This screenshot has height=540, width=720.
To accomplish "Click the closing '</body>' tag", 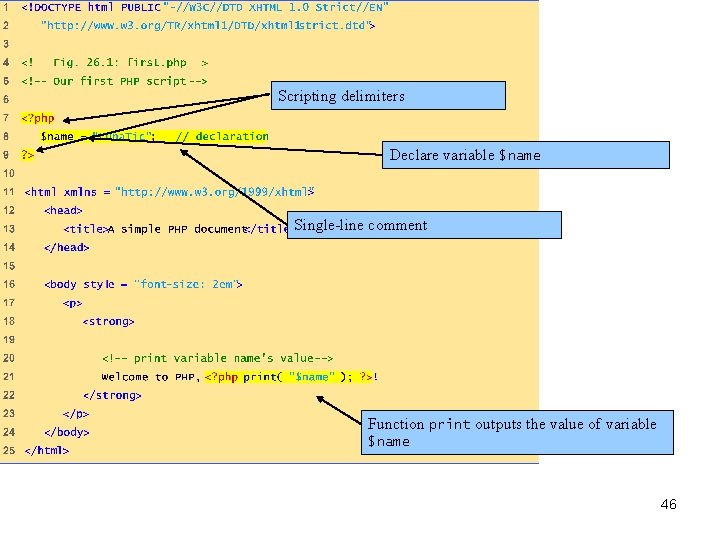I will [x=67, y=432].
